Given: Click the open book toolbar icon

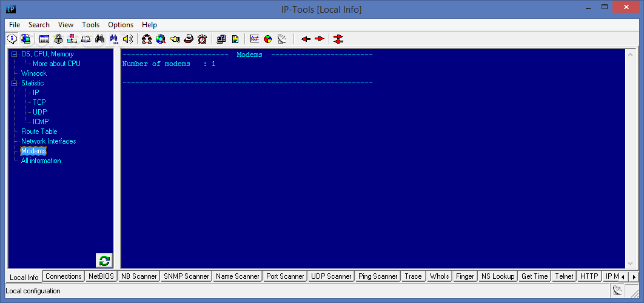Looking at the screenshot, I should [x=86, y=39].
